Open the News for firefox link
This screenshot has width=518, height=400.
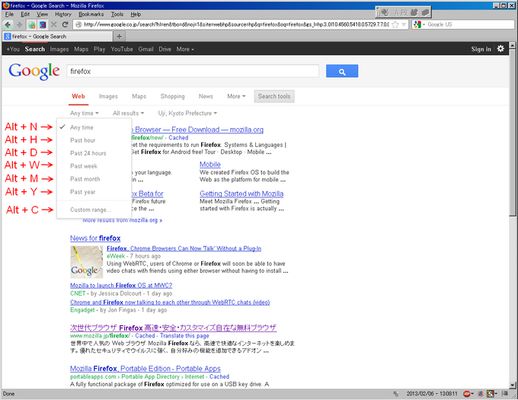pos(95,238)
